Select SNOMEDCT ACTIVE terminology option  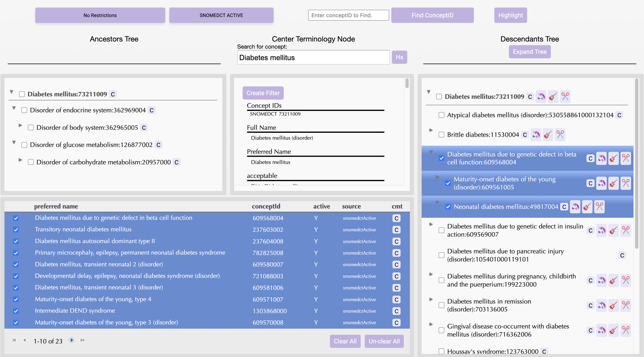click(221, 15)
